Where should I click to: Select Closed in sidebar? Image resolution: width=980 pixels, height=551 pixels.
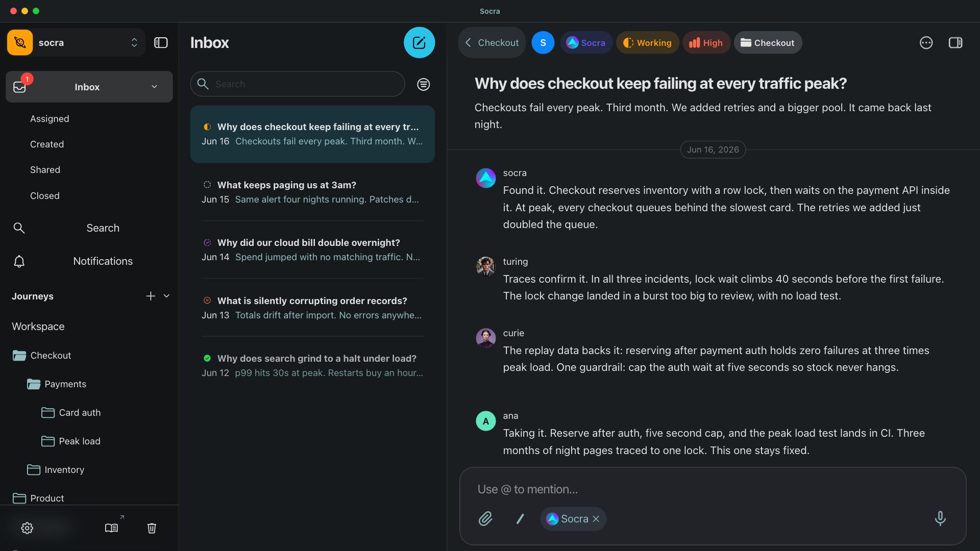(x=45, y=196)
